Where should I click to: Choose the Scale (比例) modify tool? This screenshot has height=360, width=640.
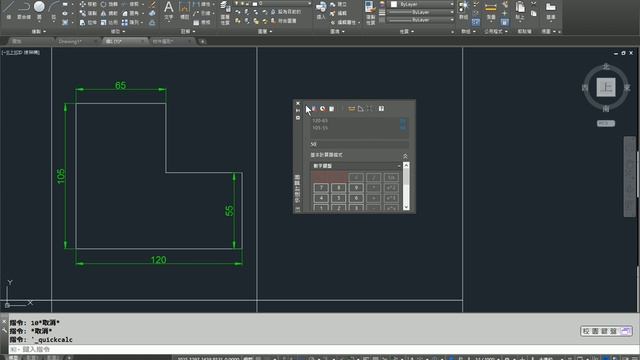(x=109, y=22)
